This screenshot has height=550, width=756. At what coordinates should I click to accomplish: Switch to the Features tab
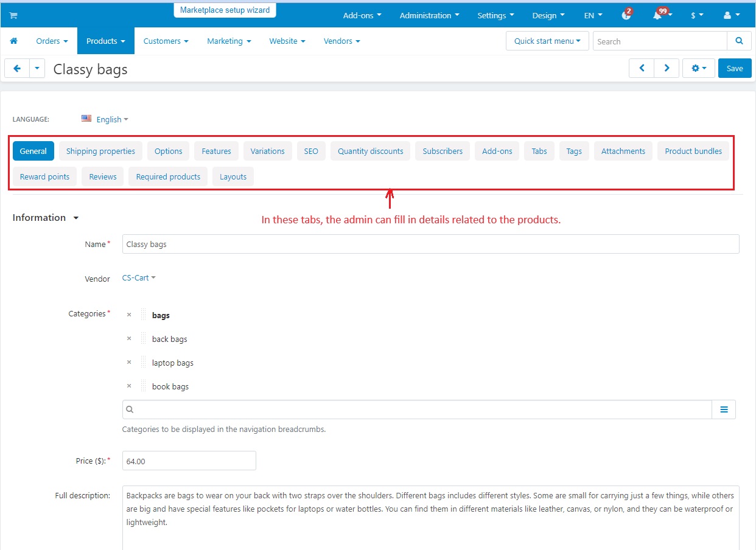click(217, 151)
